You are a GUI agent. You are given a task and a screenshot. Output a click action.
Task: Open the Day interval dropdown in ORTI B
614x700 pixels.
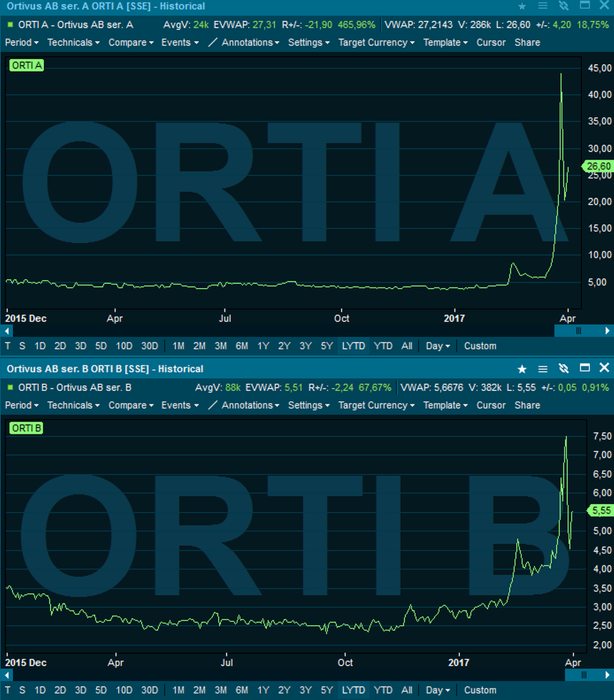pyautogui.click(x=437, y=690)
